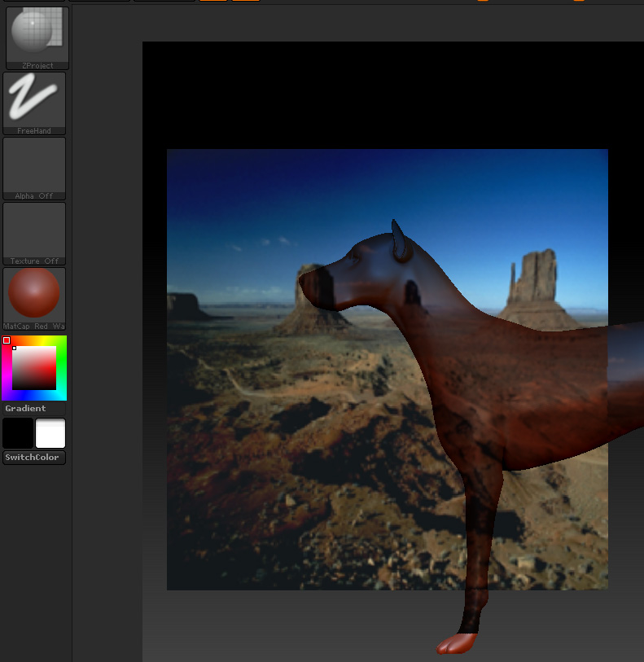Select the black secondary color swatch
The width and height of the screenshot is (644, 662).
(18, 432)
